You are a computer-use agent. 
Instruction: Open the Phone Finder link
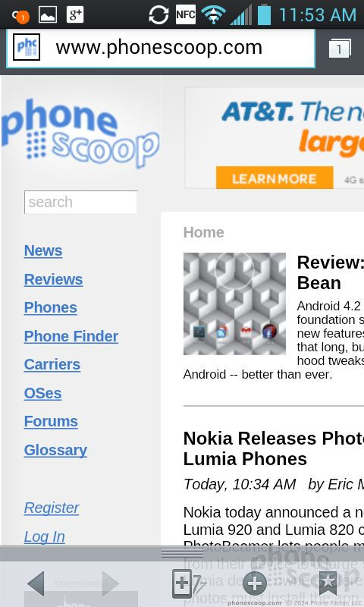pos(71,336)
